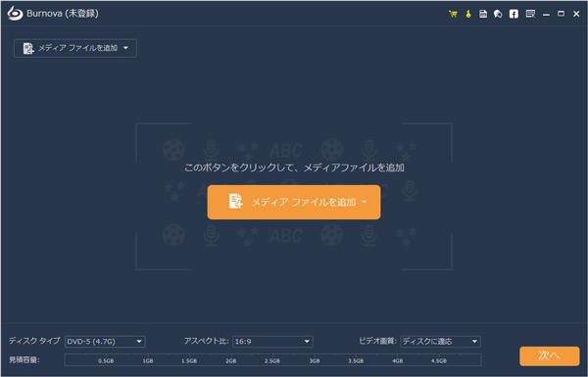Click the アスペクト比 label
Viewport: 588px width, 377px height.
coord(206,341)
